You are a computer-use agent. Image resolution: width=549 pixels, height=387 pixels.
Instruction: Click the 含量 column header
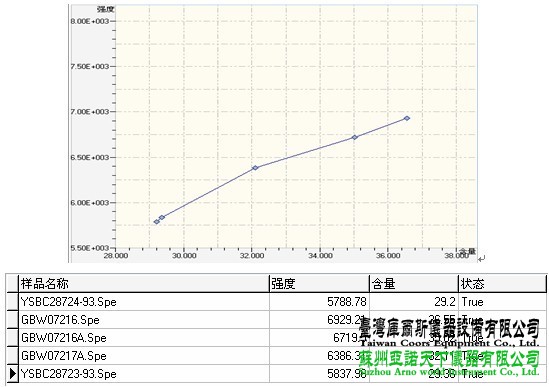[414, 283]
